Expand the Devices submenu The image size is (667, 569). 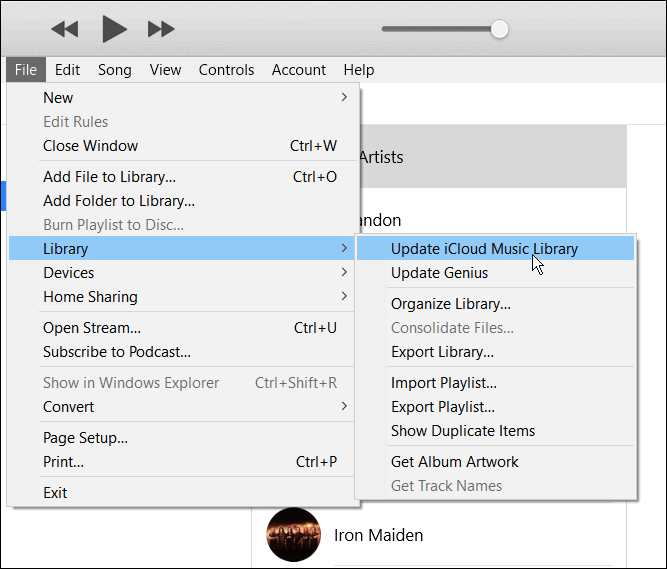pyautogui.click(x=183, y=273)
